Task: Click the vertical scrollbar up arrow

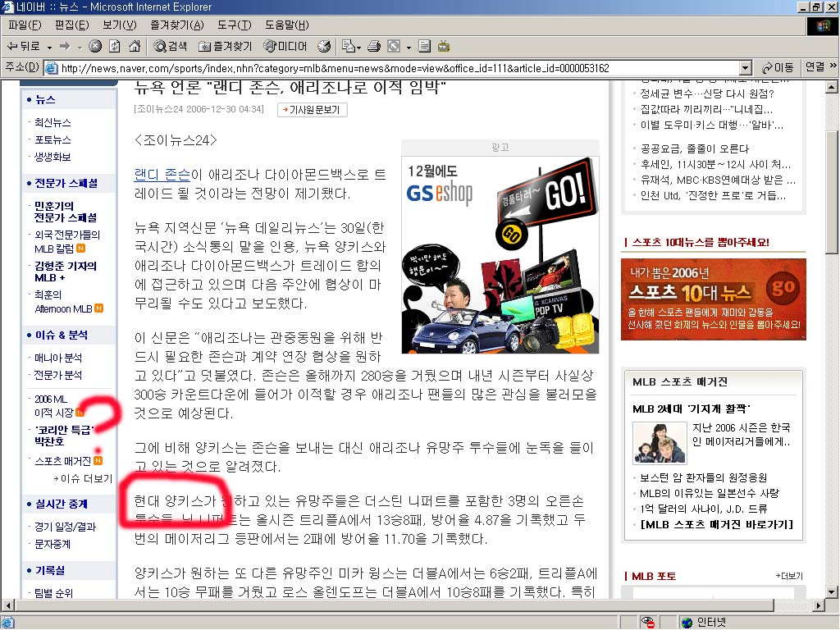Action: [x=832, y=87]
